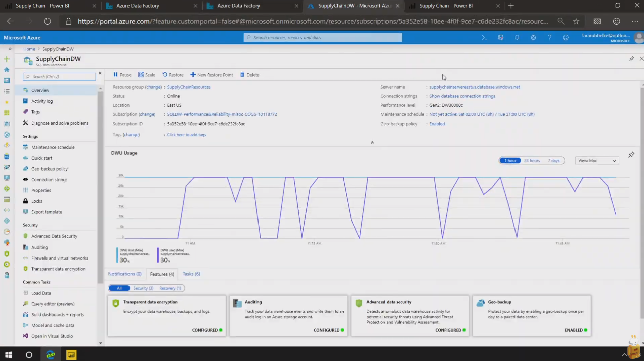Open Activity log in sidebar
Viewport: 644px width, 361px height.
click(x=42, y=101)
